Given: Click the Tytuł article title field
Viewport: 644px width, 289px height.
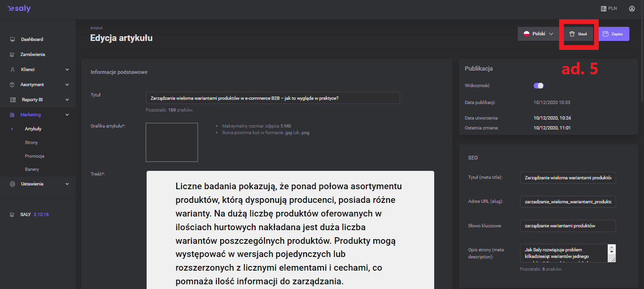Looking at the screenshot, I should 272,98.
